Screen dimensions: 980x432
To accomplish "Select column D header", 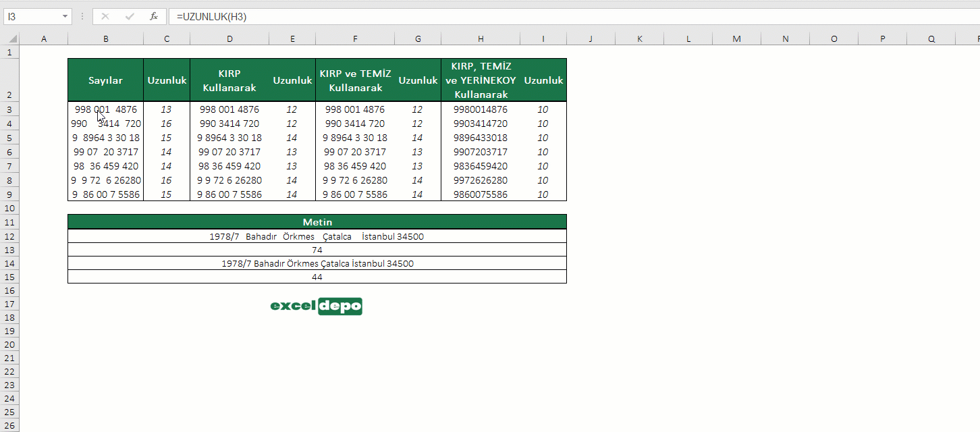I will 229,39.
